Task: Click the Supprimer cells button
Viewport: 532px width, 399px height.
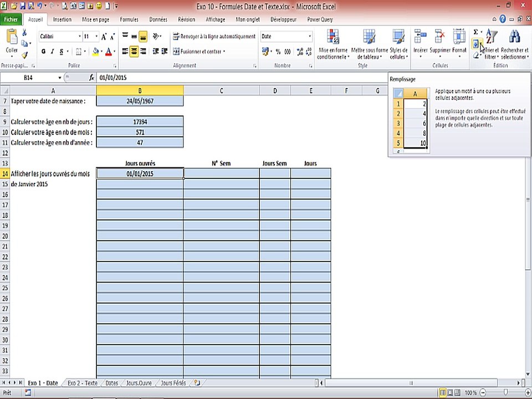Action: [439, 44]
